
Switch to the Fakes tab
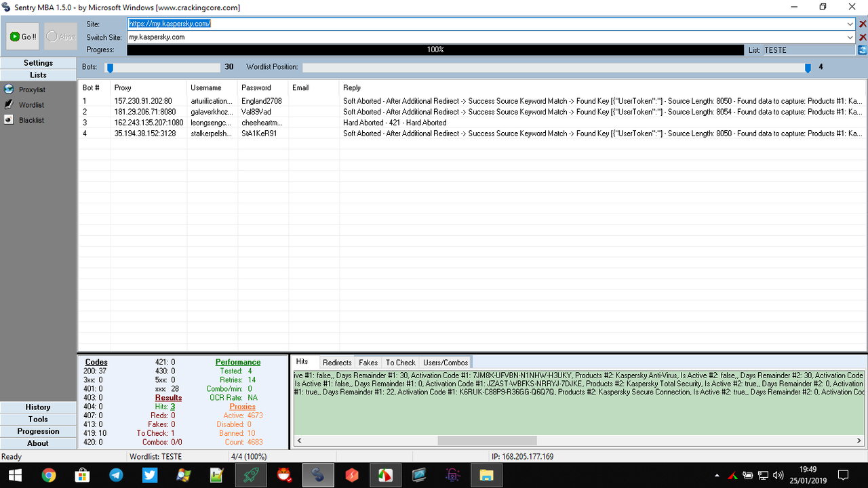368,363
